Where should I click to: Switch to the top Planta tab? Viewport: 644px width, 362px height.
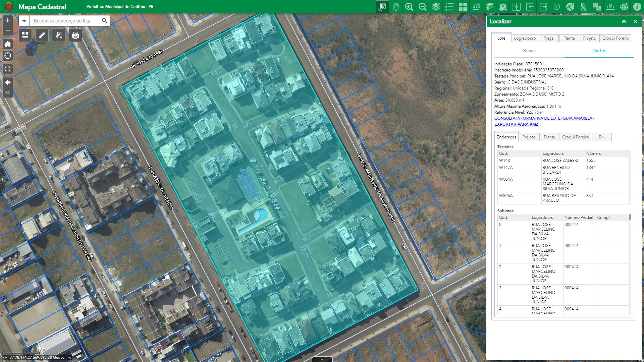569,38
